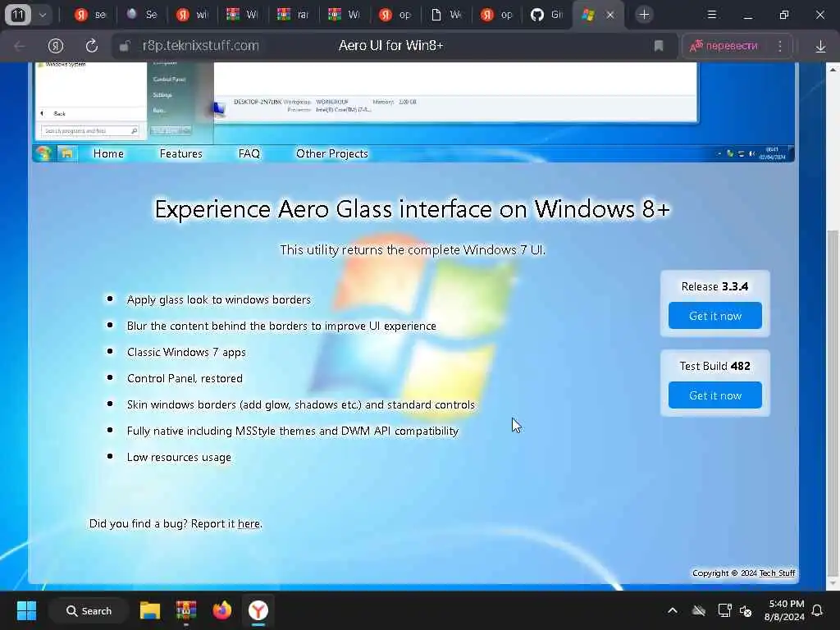Launch Firefox from taskbar
840x630 pixels.
(x=221, y=610)
